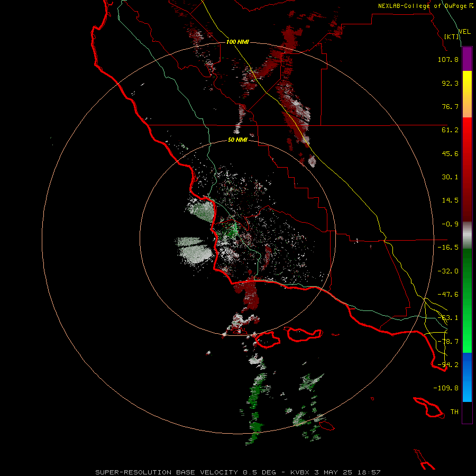Viewport: 476px width, 476px height.
Task: Select the -109.8 velocity scale value
Action: click(x=446, y=388)
